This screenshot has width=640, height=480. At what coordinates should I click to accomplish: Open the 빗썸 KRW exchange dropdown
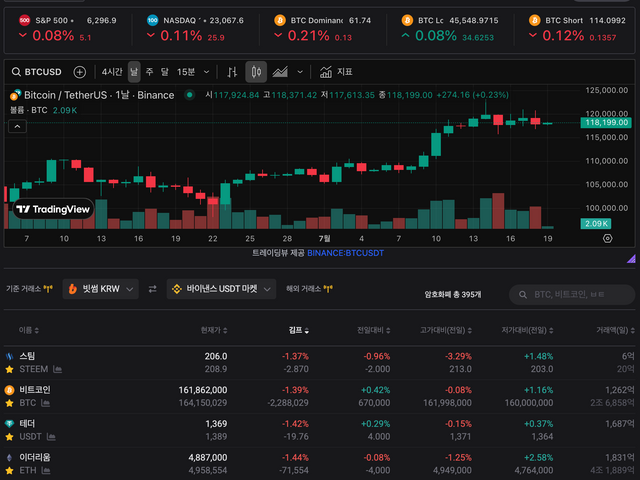point(100,289)
